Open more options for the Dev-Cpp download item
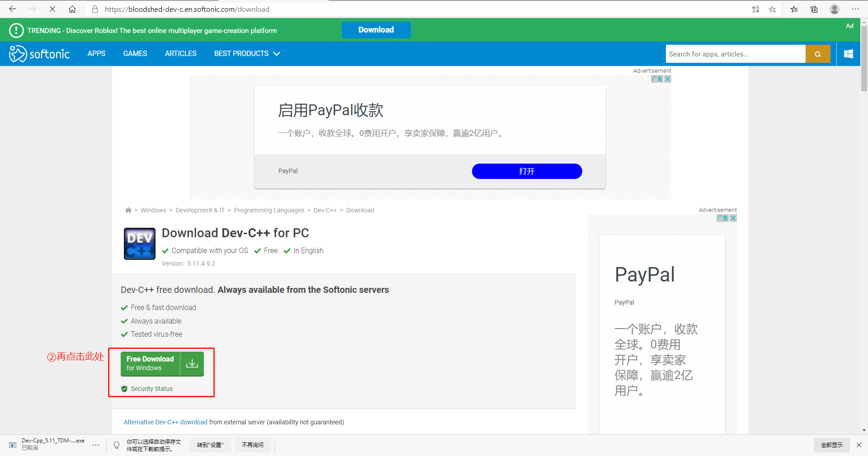The image size is (868, 456). (x=96, y=445)
